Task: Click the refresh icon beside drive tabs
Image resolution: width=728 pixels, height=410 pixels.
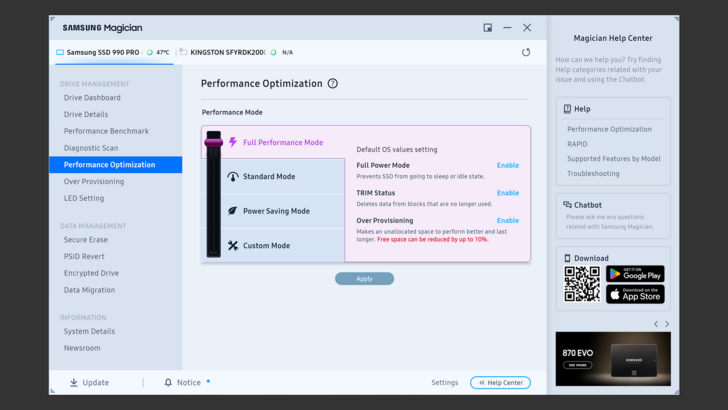Action: [526, 52]
